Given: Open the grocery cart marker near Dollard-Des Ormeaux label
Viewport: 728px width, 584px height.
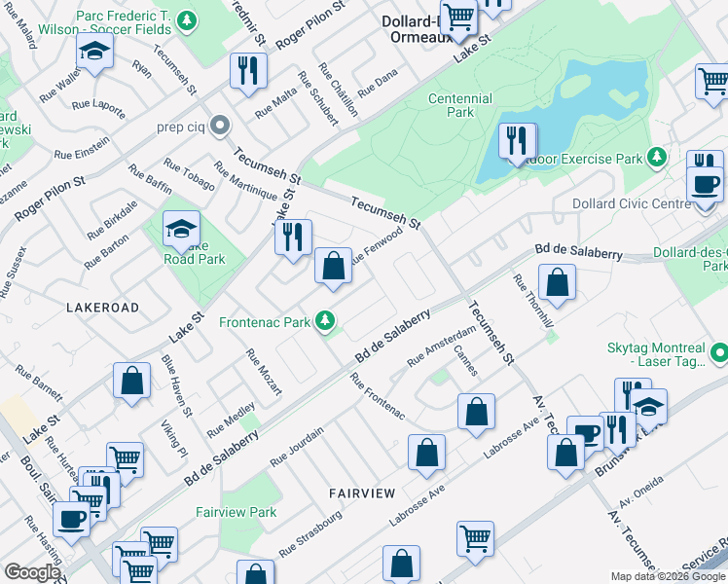Looking at the screenshot, I should coord(458,20).
